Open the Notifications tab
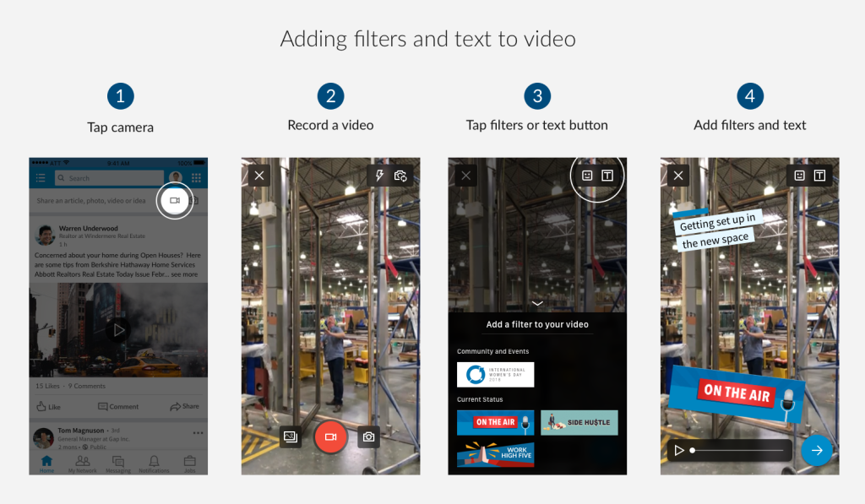 [154, 463]
